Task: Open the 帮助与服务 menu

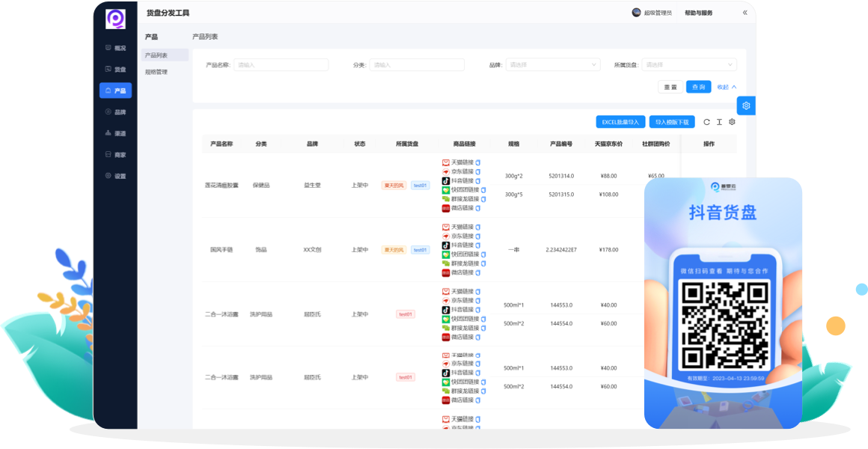Action: point(699,13)
